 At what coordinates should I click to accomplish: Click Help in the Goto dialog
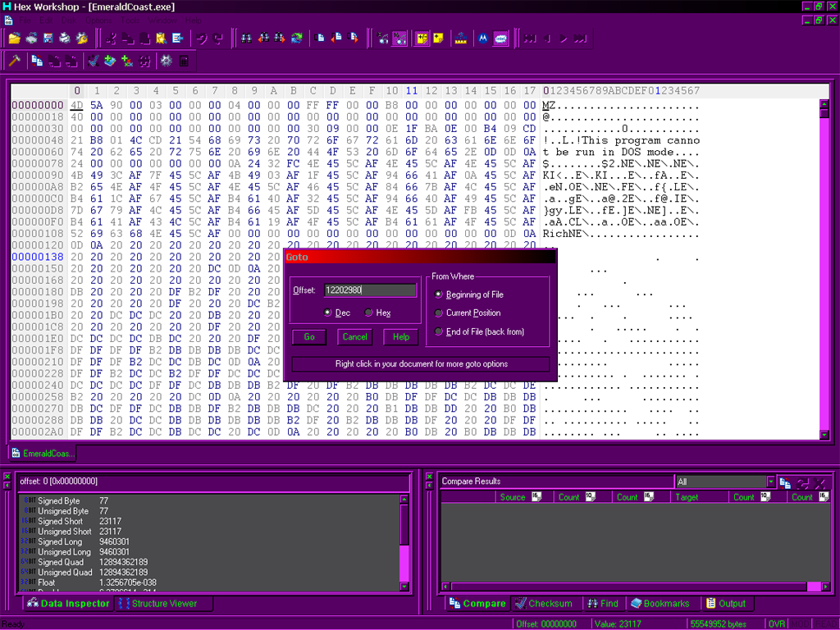[x=400, y=337]
